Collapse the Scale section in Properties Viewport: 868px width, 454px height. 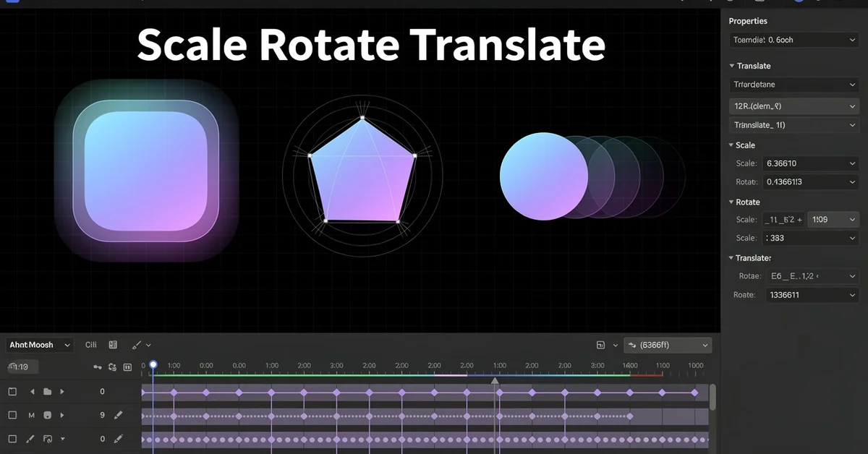[731, 145]
